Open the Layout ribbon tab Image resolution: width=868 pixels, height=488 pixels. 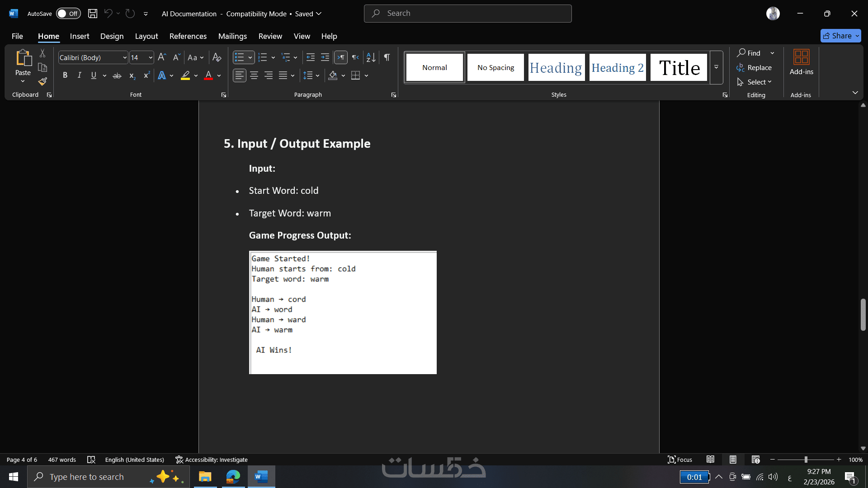146,36
